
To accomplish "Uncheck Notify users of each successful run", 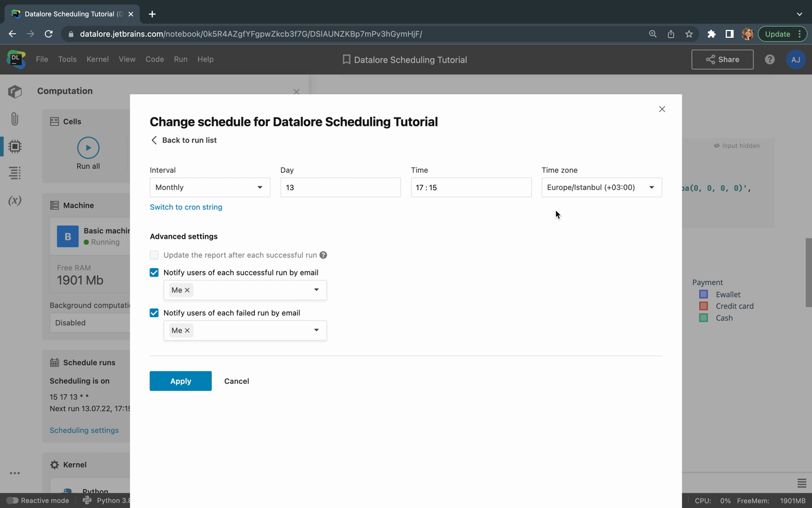I will 154,273.
